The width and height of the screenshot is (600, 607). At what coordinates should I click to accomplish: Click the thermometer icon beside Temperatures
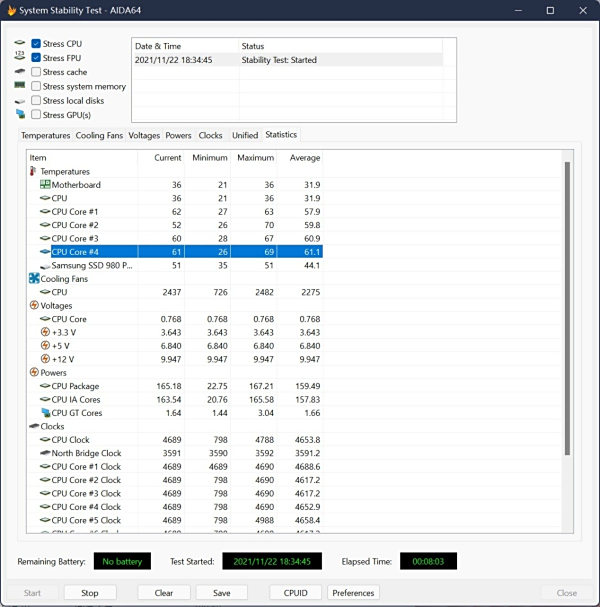pos(34,171)
